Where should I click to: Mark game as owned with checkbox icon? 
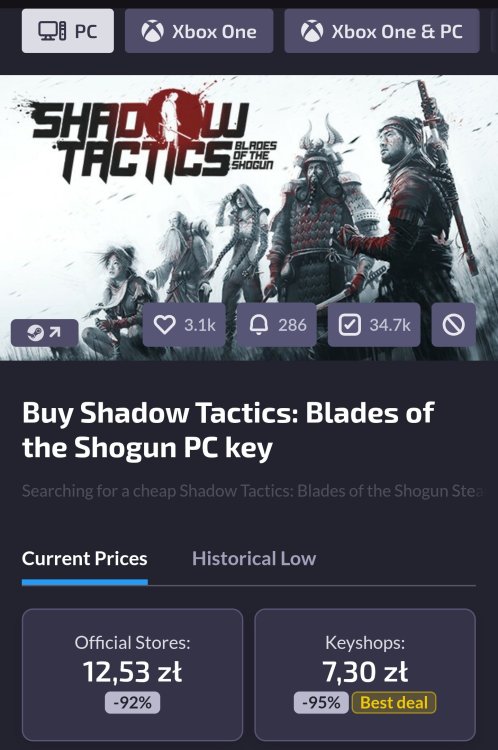pos(349,325)
